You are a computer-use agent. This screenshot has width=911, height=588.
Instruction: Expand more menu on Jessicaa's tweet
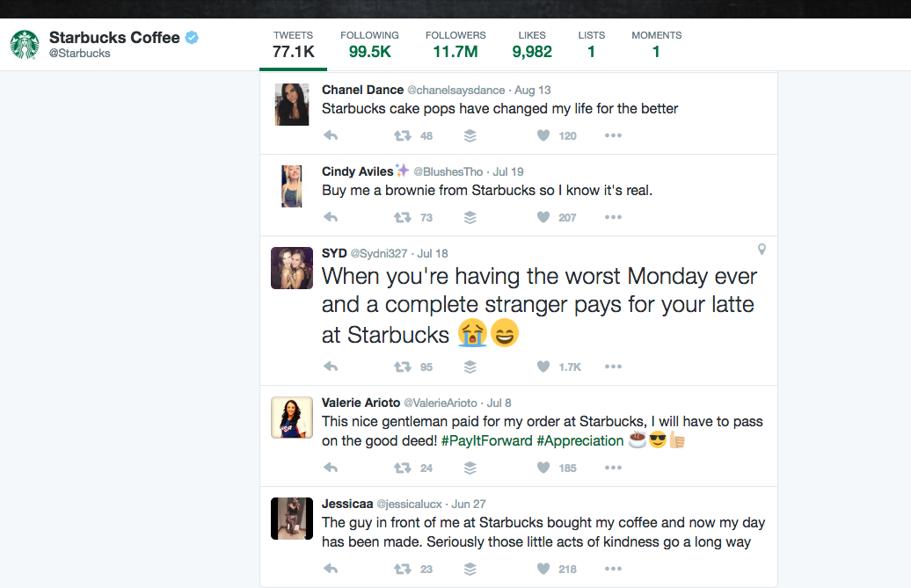click(613, 569)
